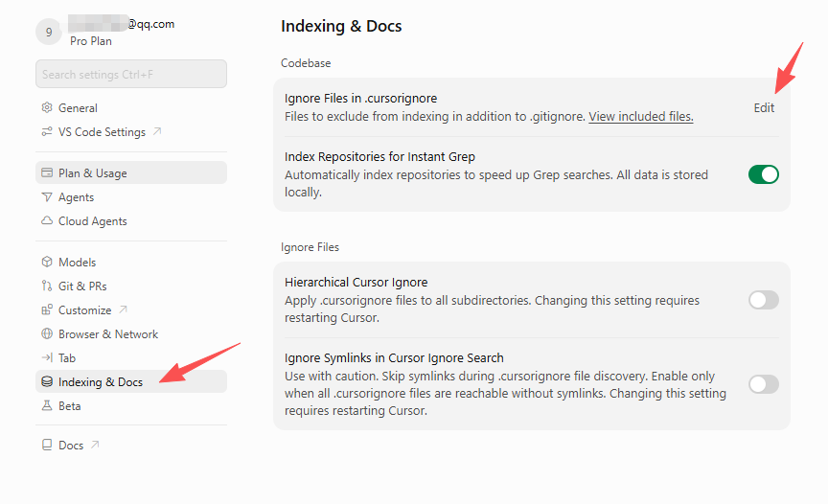Toggle Ignore Symlinks in Cursor Ignore Search

click(763, 384)
